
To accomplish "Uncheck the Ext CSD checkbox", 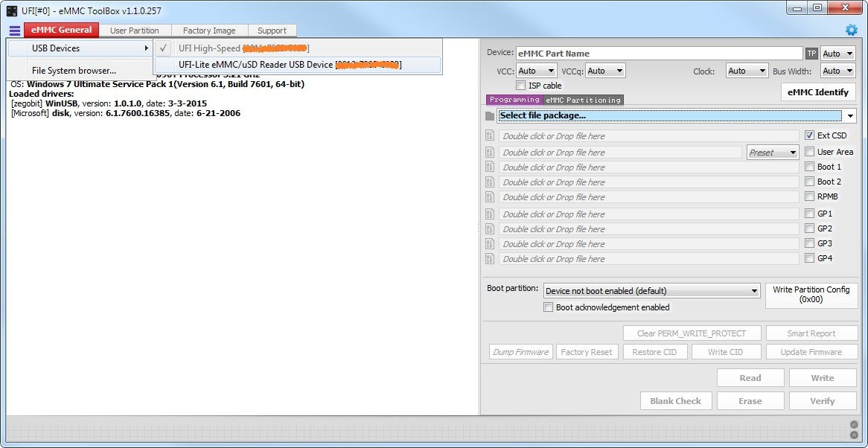I will click(810, 135).
